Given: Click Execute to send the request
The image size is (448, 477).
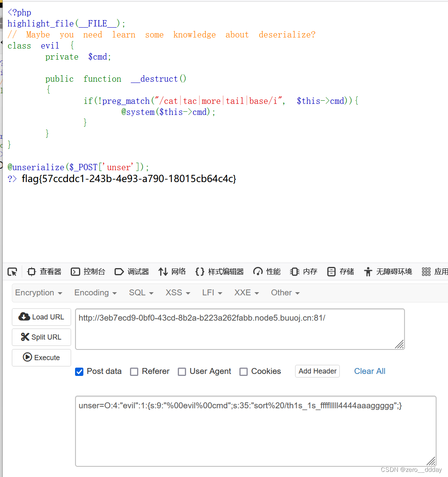Looking at the screenshot, I should [41, 358].
